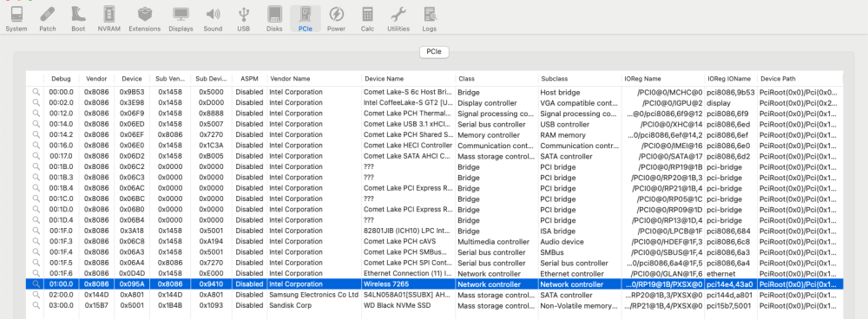The width and height of the screenshot is (868, 319).
Task: Click magnifier icon for device 00:12.0
Action: (36, 114)
